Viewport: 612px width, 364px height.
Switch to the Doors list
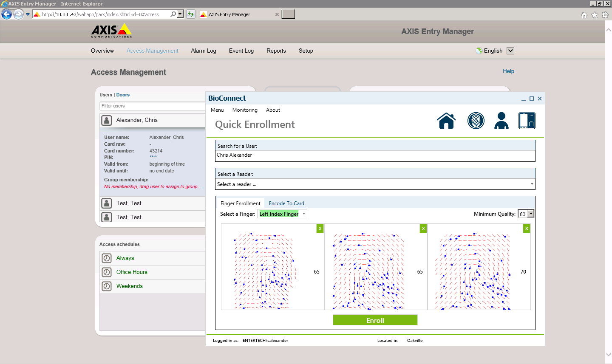point(123,95)
